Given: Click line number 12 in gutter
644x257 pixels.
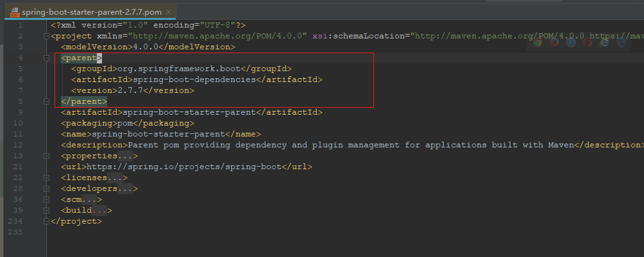Looking at the screenshot, I should (18, 145).
